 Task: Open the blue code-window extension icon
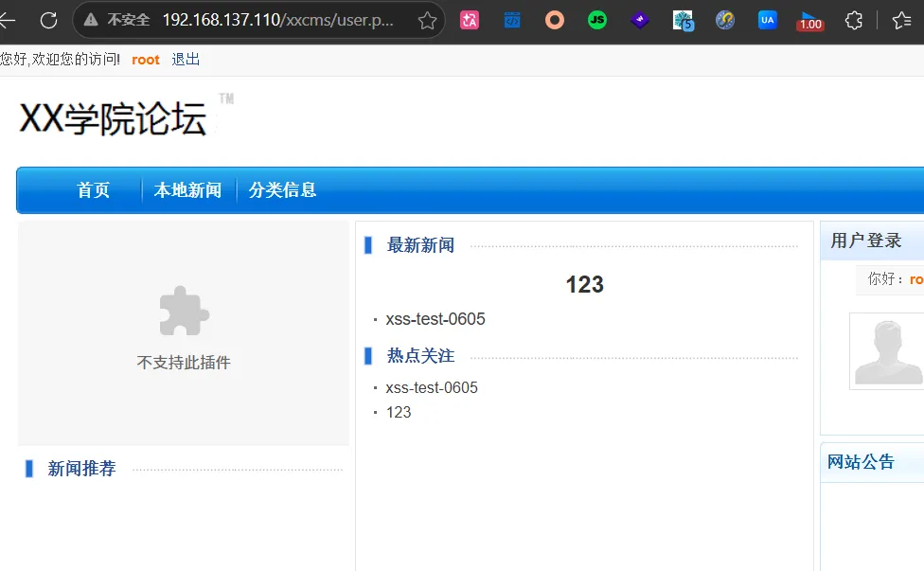(512, 21)
